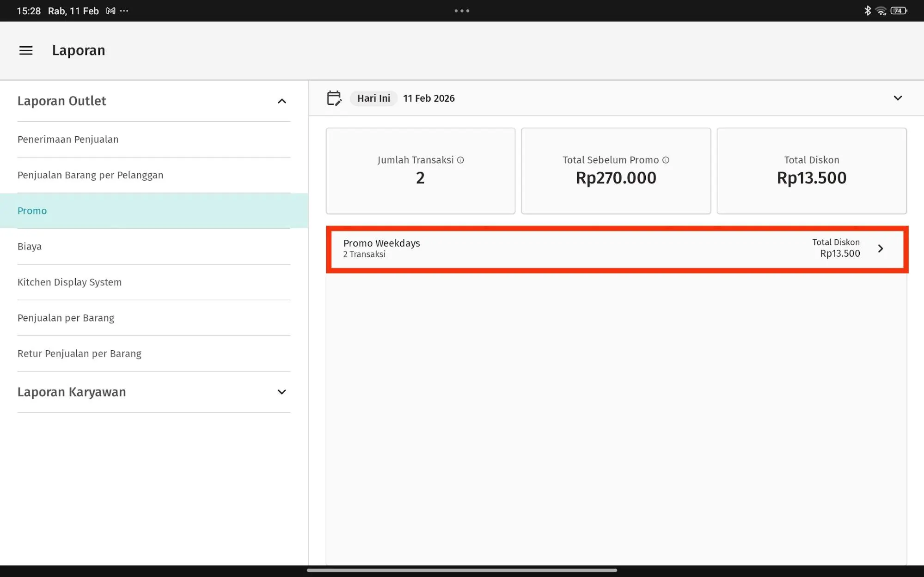924x577 pixels.
Task: Select the Biaya report
Action: (30, 246)
